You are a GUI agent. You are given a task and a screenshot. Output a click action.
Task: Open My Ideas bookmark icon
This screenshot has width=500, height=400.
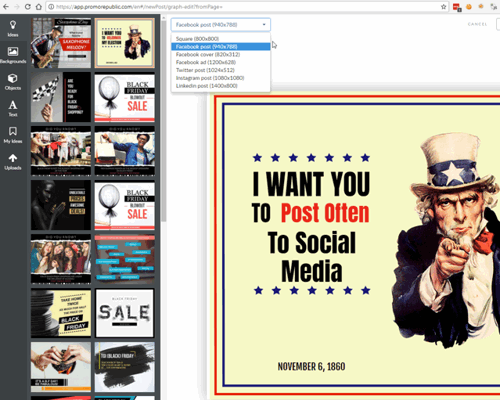point(13,131)
